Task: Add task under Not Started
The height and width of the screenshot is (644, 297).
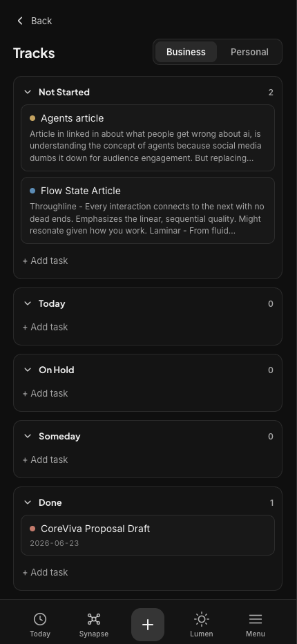Action: (45, 261)
